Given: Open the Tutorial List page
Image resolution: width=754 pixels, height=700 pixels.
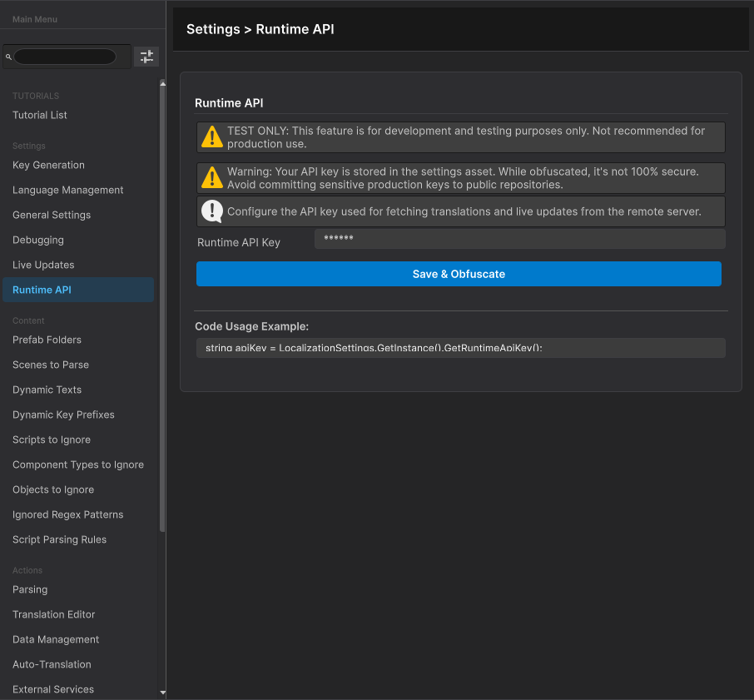Looking at the screenshot, I should point(39,115).
